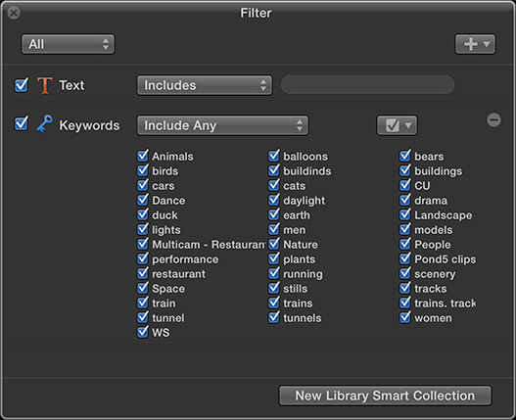The image size is (516, 420).
Task: Remove Keywords rule with minus icon
Action: point(493,119)
